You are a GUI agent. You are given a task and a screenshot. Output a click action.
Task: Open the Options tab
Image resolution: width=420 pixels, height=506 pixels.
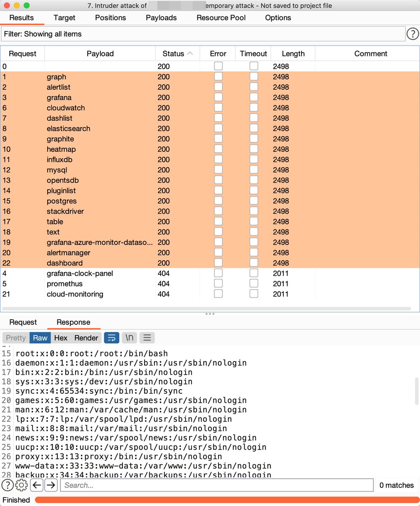click(278, 18)
